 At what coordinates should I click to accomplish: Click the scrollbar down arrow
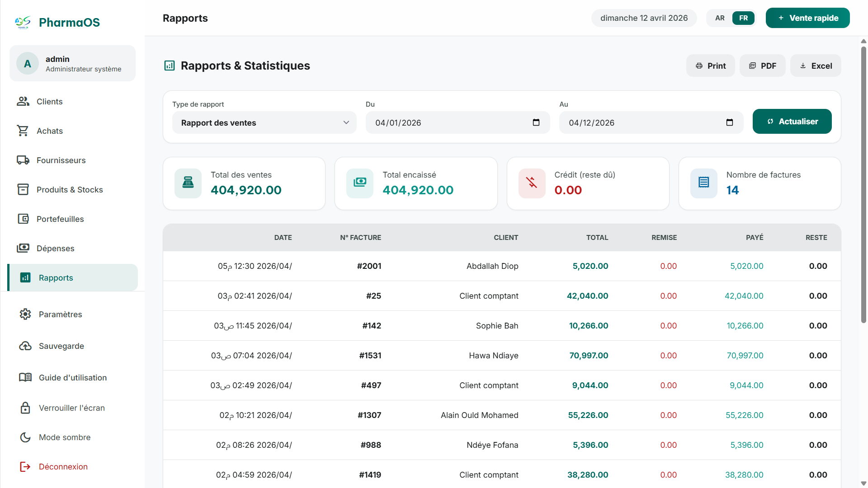click(863, 483)
